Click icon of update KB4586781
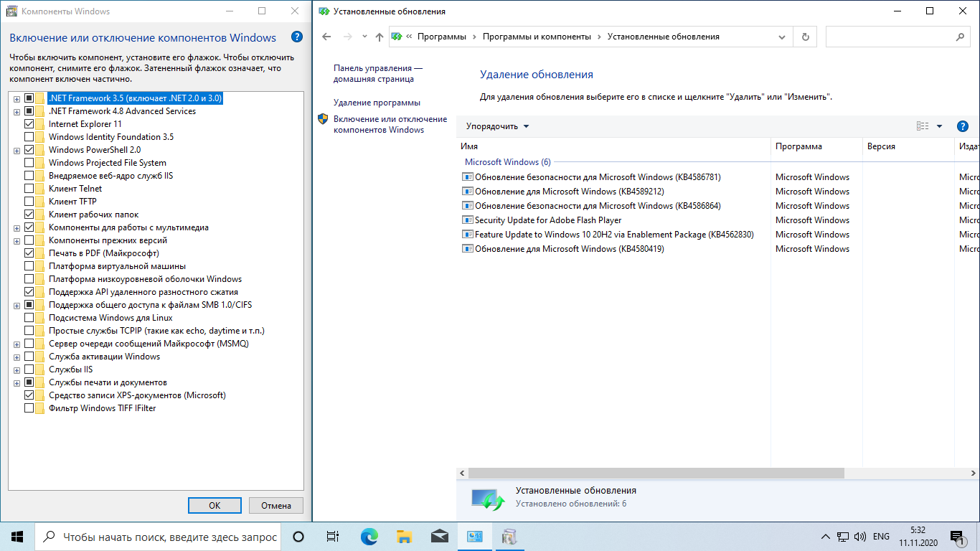The width and height of the screenshot is (980, 551). pos(468,177)
